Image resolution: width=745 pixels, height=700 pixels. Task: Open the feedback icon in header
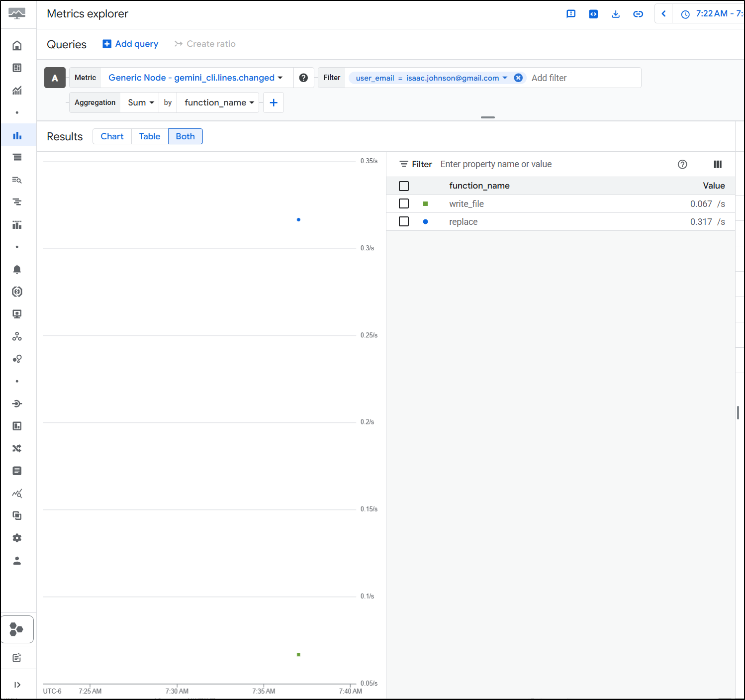point(571,14)
